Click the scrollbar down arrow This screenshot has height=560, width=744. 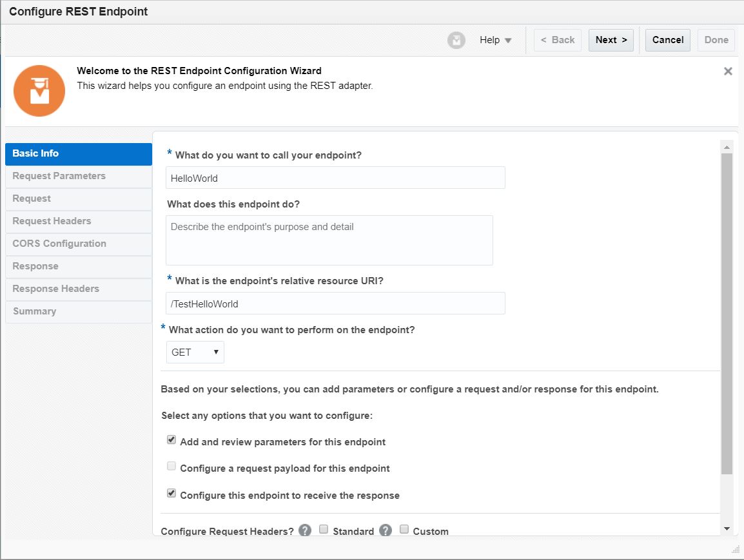pos(727,528)
